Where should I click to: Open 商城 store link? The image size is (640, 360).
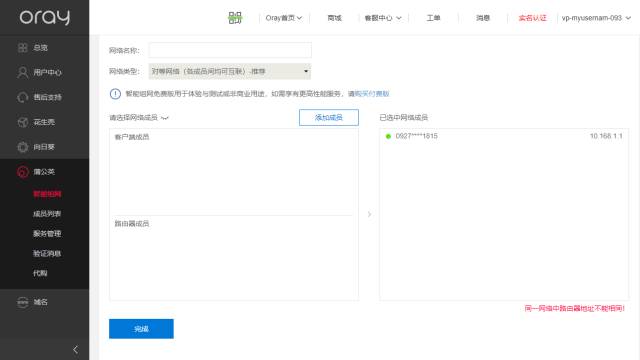[334, 18]
